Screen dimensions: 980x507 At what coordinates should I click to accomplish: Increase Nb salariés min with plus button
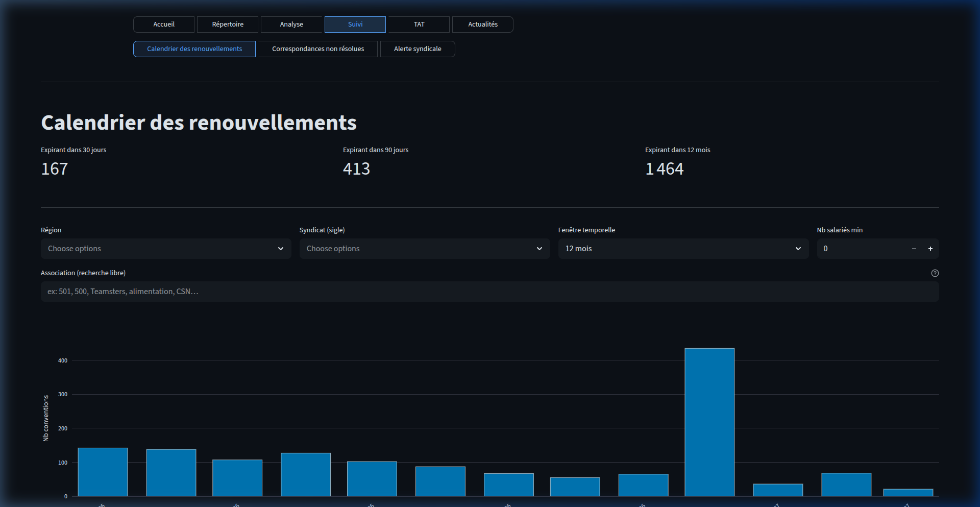click(930, 249)
